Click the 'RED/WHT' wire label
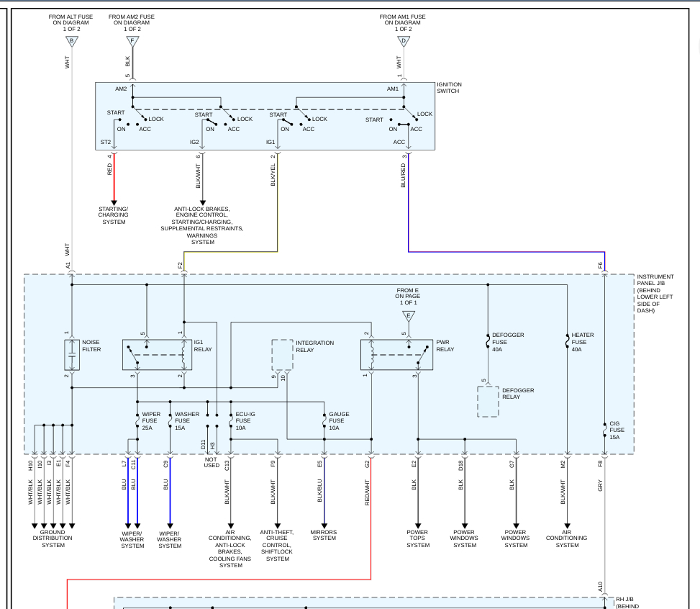 (367, 493)
